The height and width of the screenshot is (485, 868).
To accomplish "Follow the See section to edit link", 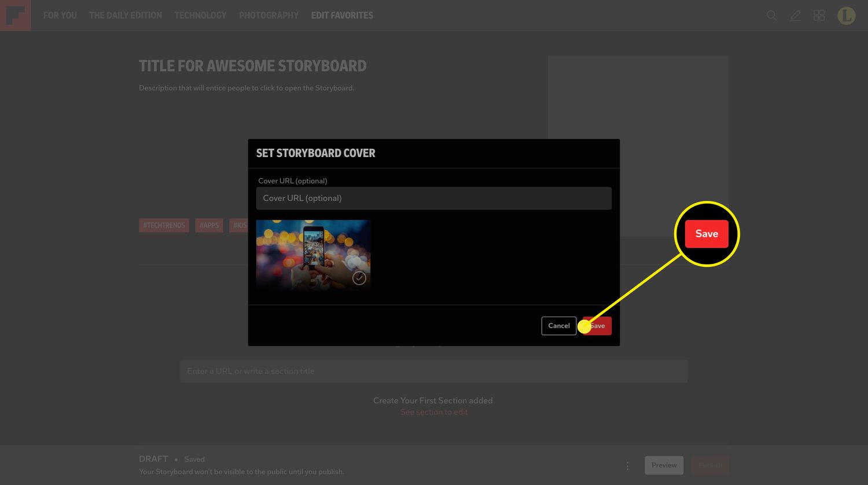I will [434, 412].
